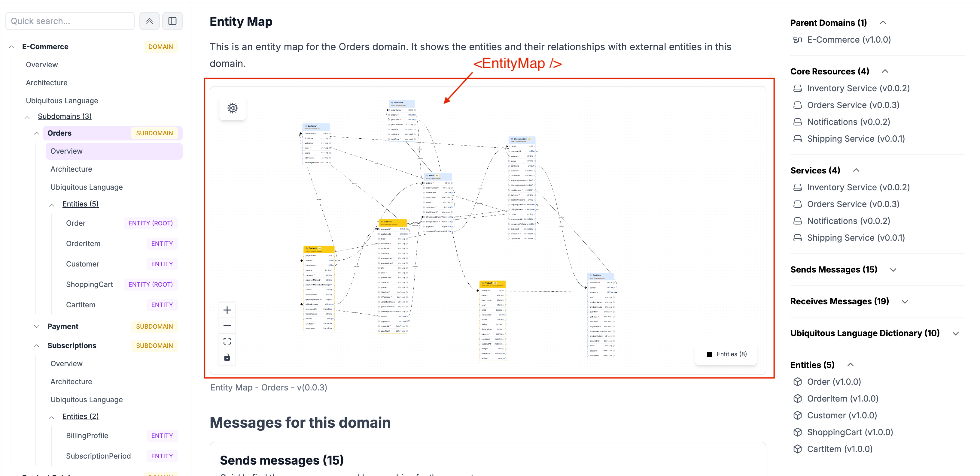Click the collapse-all chevrons above the sidebar tree
The width and height of the screenshot is (980, 476).
click(x=149, y=21)
